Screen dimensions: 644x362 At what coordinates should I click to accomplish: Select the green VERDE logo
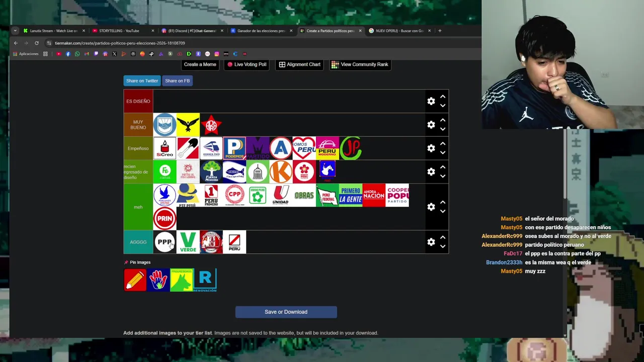188,242
